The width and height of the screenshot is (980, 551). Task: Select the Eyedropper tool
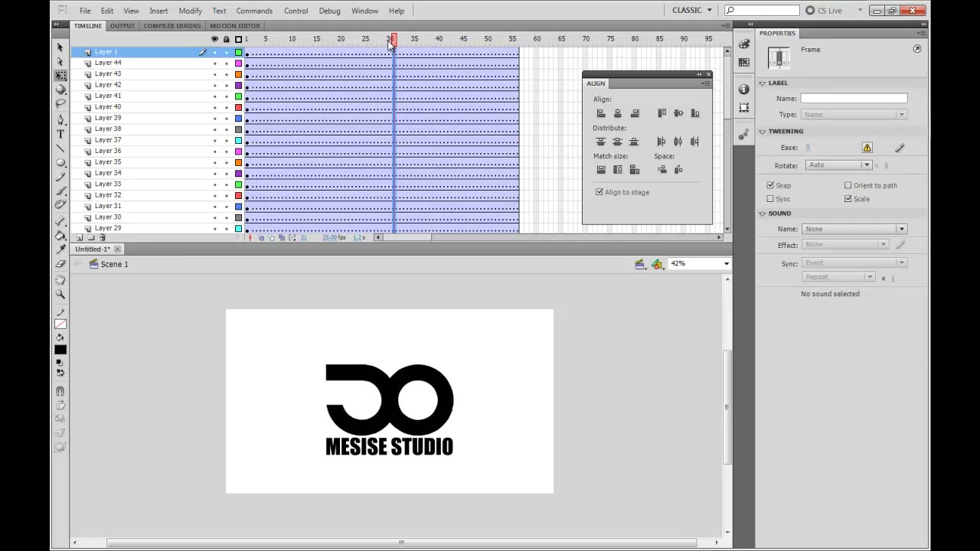click(60, 249)
